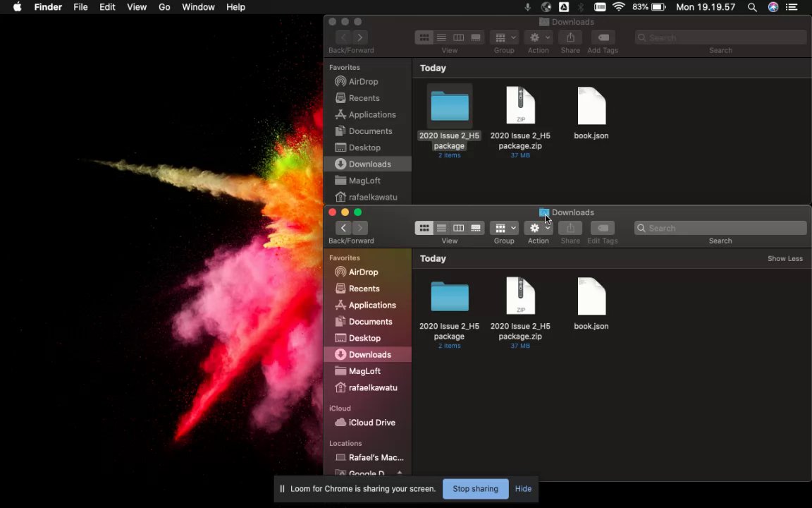This screenshot has height=508, width=812.
Task: Go back in front Downloads window
Action: [343, 228]
